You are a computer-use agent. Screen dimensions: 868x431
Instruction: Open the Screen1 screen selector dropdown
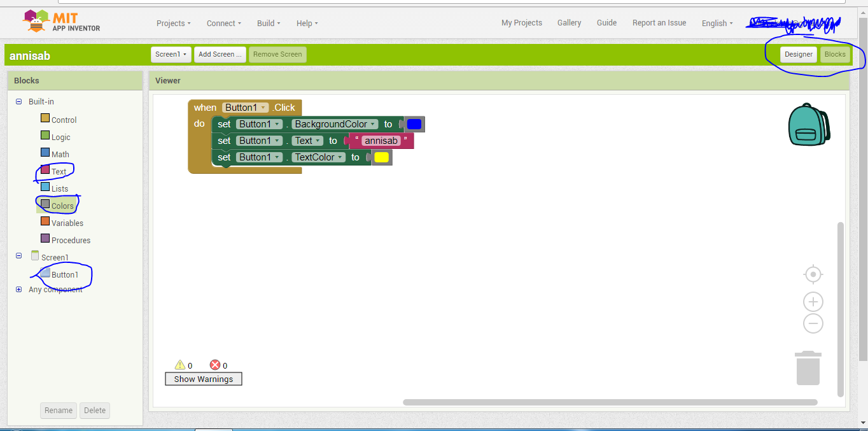pyautogui.click(x=171, y=54)
